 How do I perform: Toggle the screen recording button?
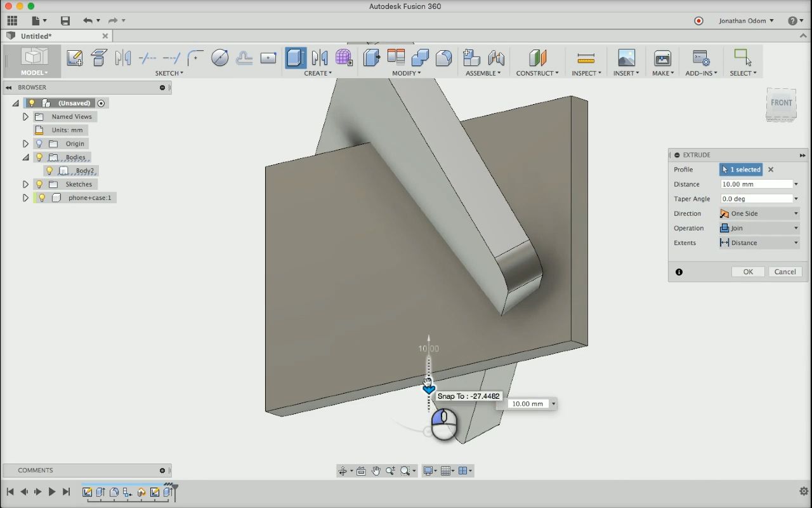[698, 21]
